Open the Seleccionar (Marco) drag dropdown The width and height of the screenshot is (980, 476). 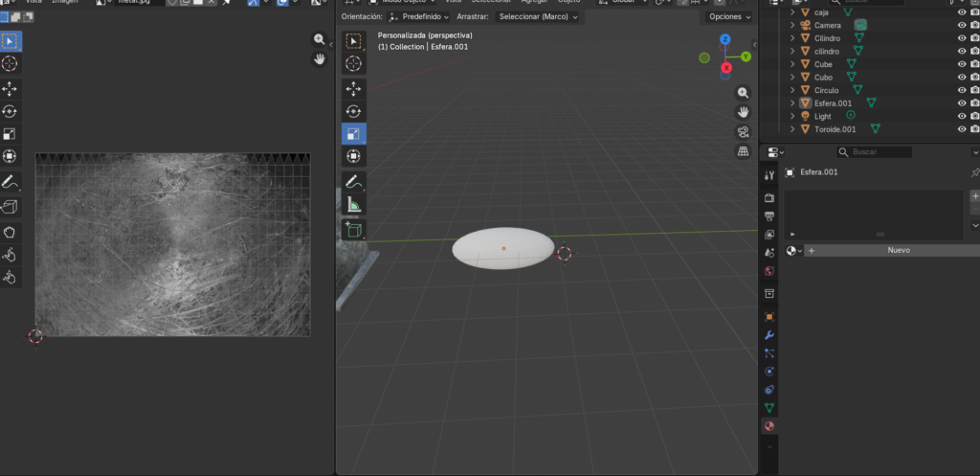tap(539, 16)
